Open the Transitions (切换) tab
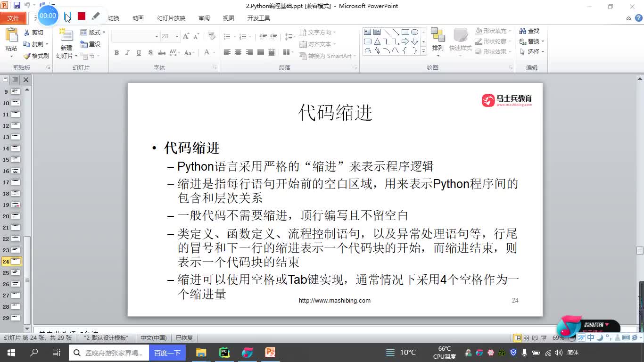This screenshot has height=362, width=644. 114,18
